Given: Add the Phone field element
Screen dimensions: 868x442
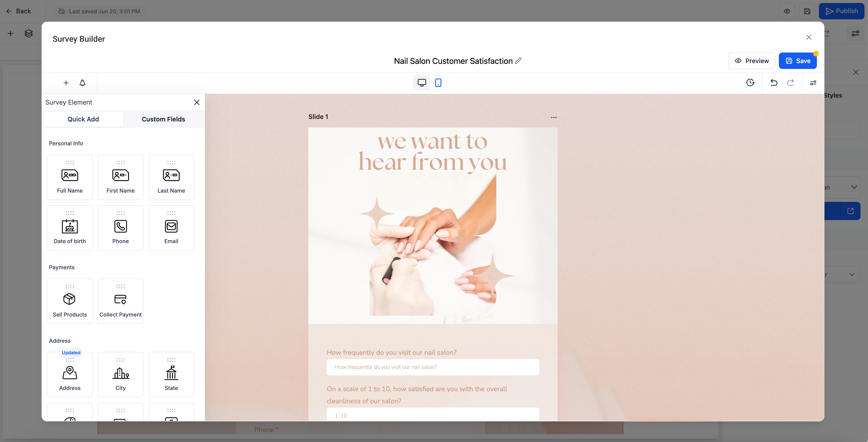Looking at the screenshot, I should click(x=120, y=228).
